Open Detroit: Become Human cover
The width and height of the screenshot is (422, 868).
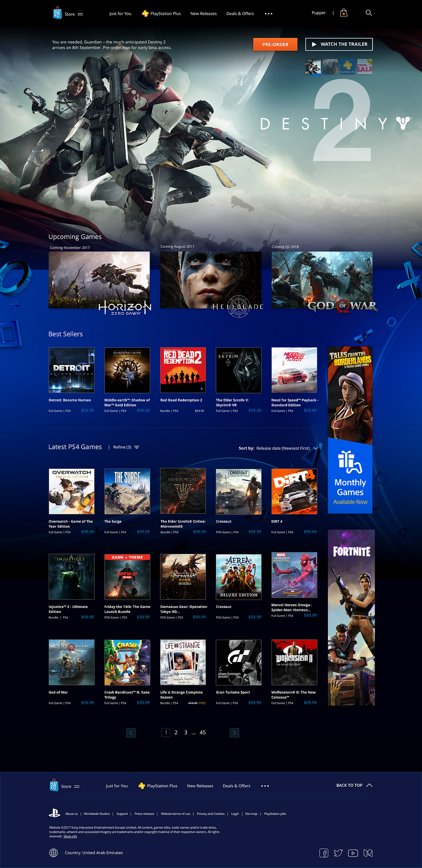[72, 370]
